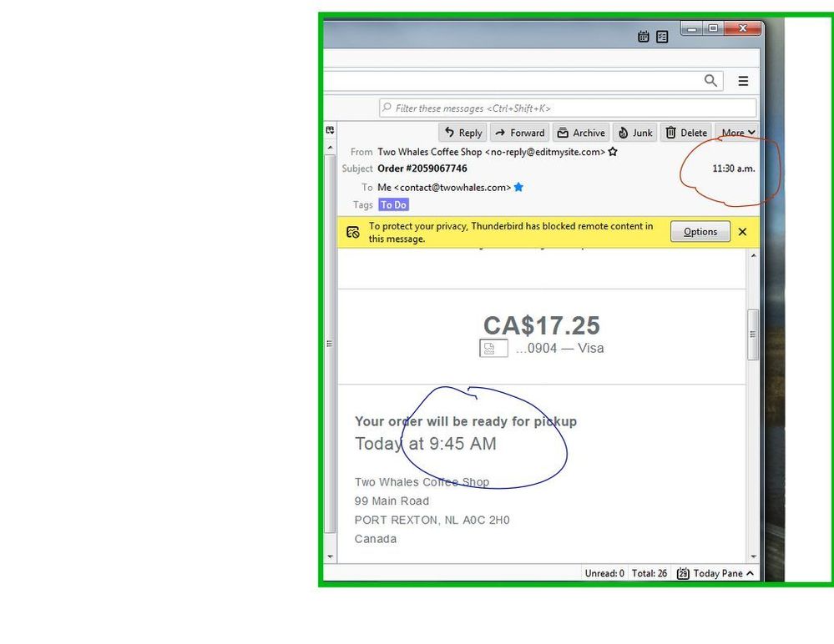Click the search magnifier icon
Screen dimensions: 834x644
point(710,80)
